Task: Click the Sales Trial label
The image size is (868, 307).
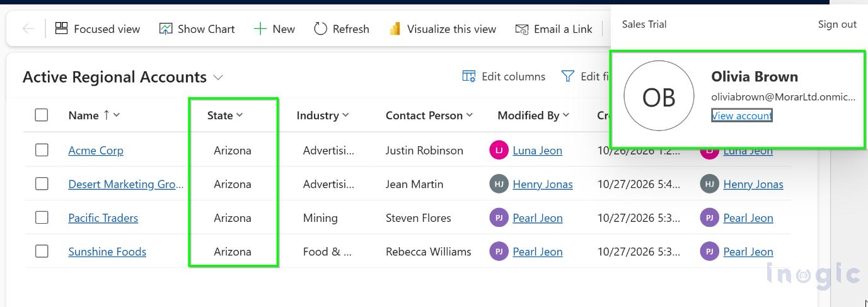Action: [644, 25]
